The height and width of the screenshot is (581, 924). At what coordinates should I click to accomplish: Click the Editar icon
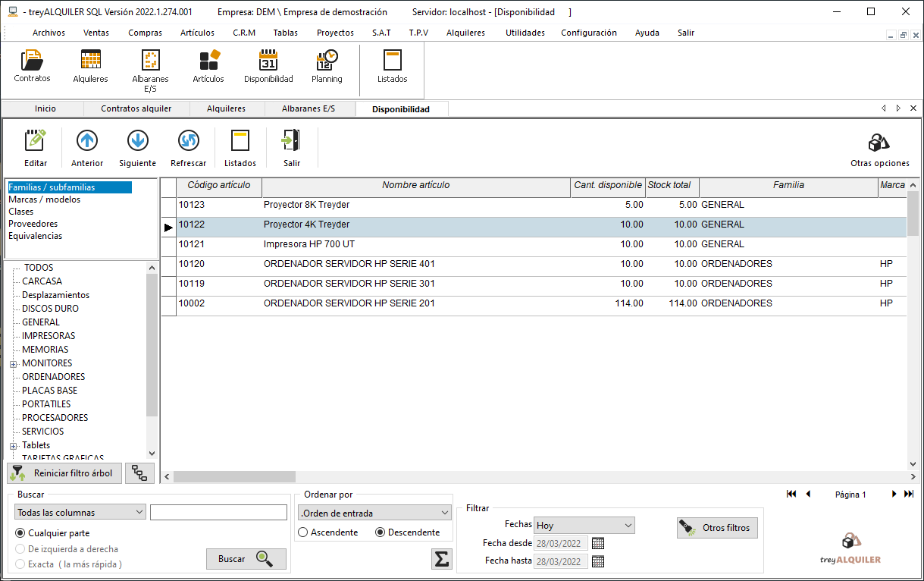[x=36, y=140]
